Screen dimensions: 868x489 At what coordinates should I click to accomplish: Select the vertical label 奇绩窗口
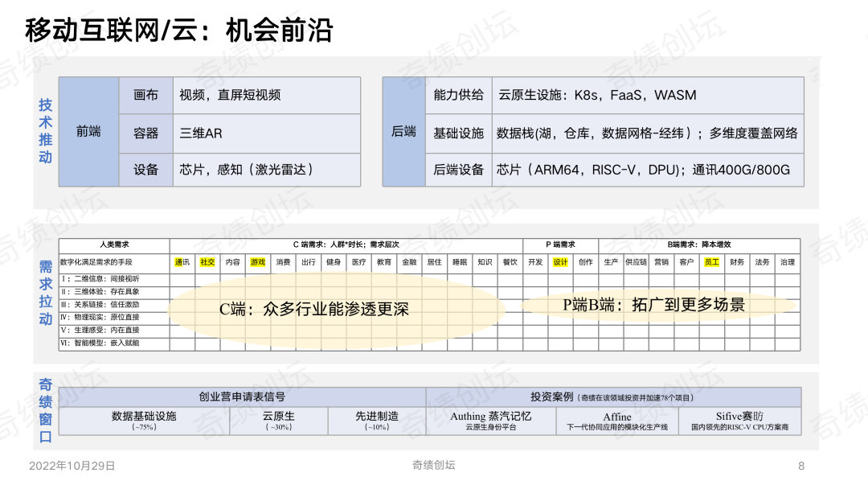[x=45, y=410]
